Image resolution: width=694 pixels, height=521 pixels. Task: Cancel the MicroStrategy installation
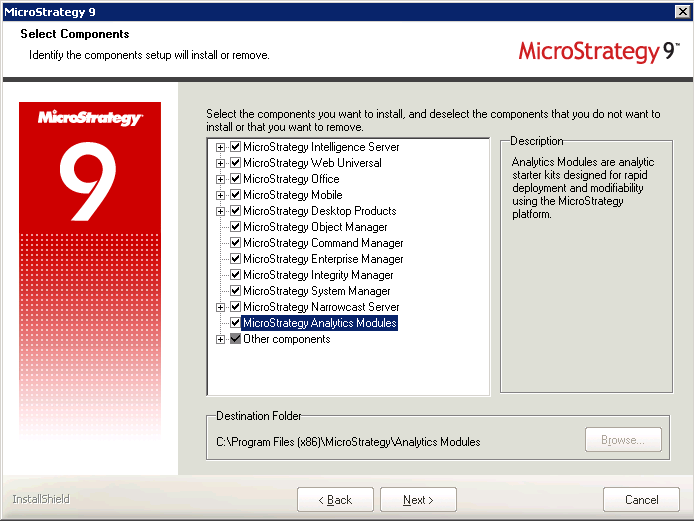click(x=641, y=500)
